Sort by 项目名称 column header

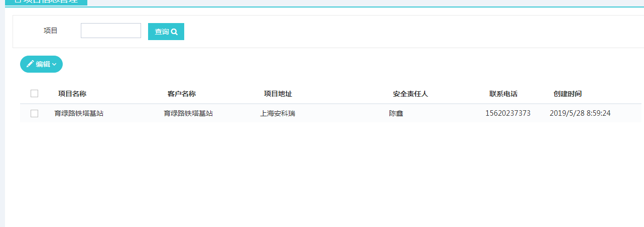tap(72, 94)
